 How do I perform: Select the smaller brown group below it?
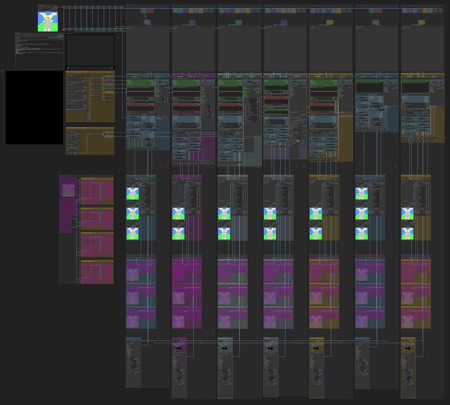pyautogui.click(x=90, y=141)
